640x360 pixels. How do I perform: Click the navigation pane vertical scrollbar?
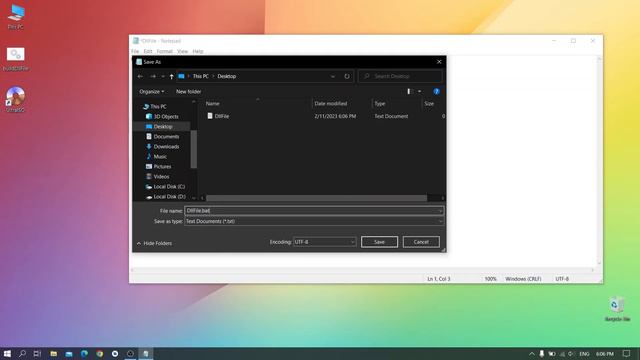193,149
